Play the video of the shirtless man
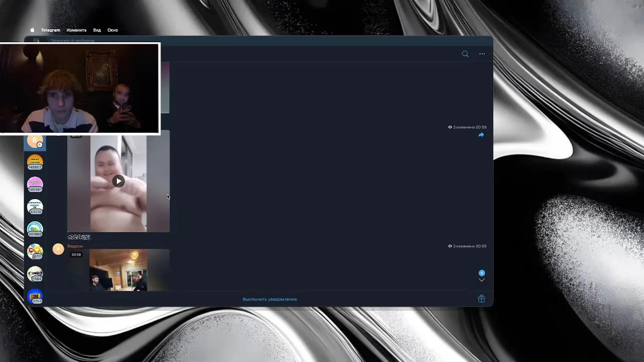The width and height of the screenshot is (644, 362). coord(118,181)
